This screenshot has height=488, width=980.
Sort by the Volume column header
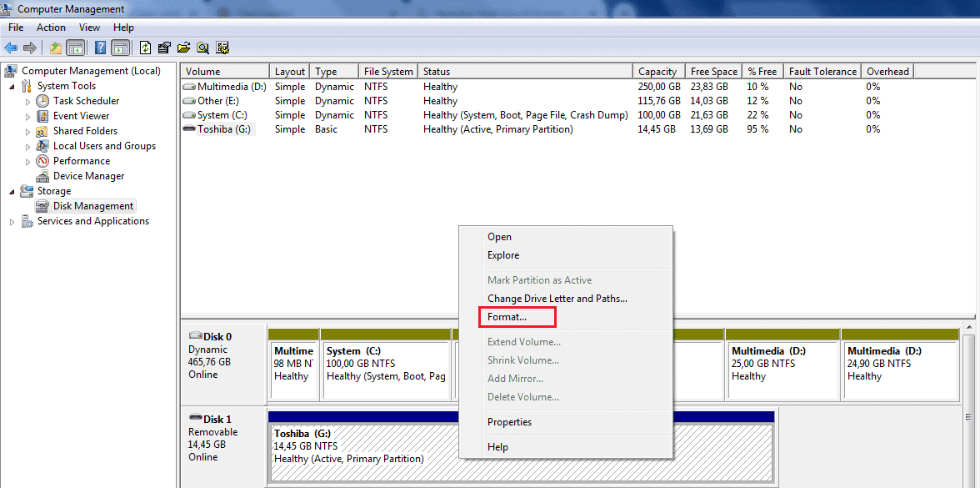point(225,72)
